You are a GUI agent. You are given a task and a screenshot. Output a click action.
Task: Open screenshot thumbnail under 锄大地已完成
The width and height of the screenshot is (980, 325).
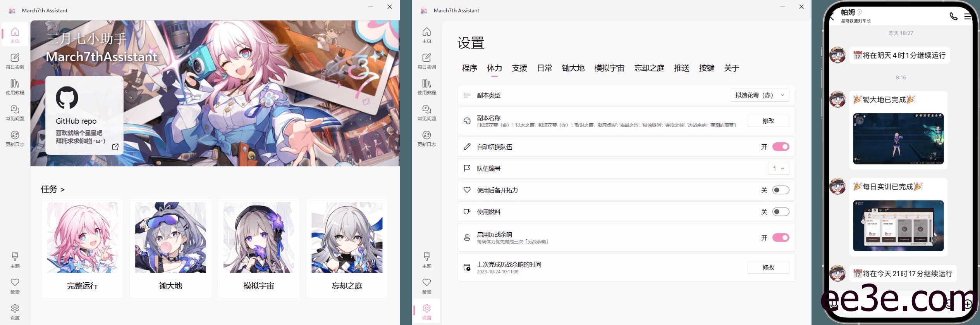[898, 139]
